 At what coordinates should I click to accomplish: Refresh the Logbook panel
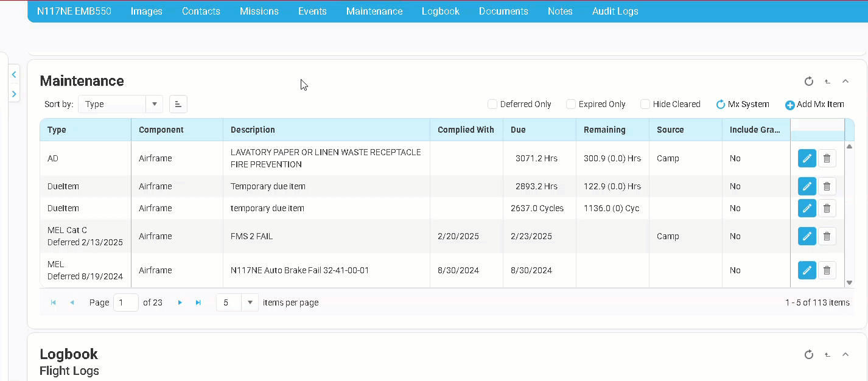(808, 354)
